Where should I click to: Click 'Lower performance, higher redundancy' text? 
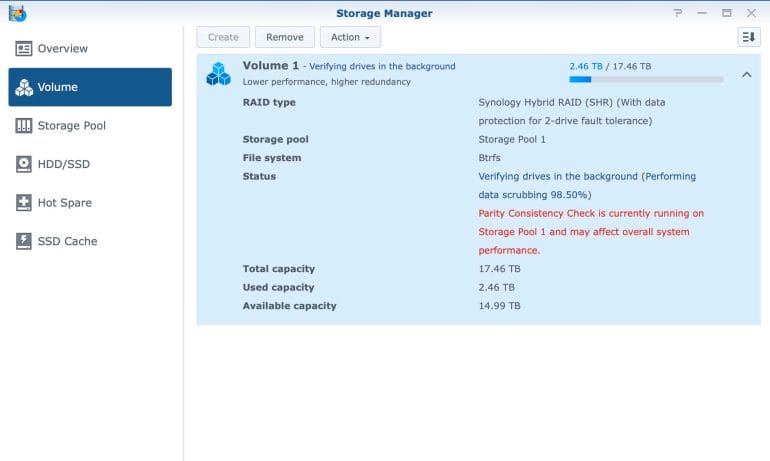pyautogui.click(x=327, y=82)
